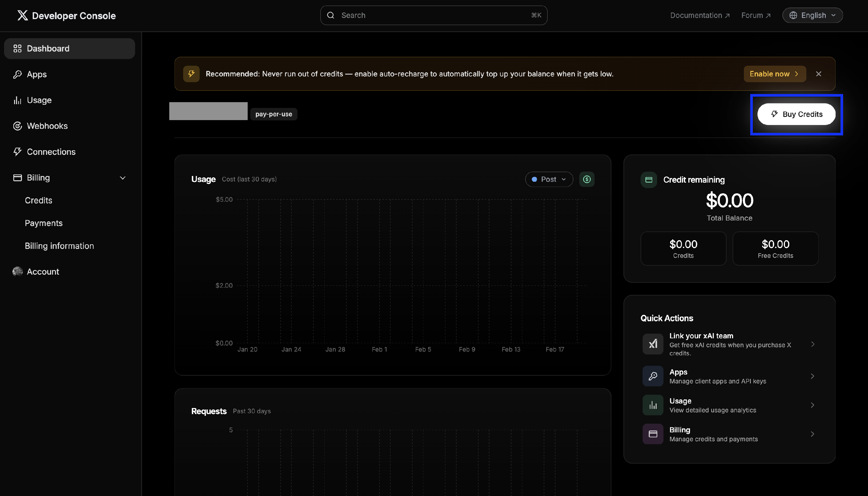Select Credits under Billing

click(x=38, y=200)
